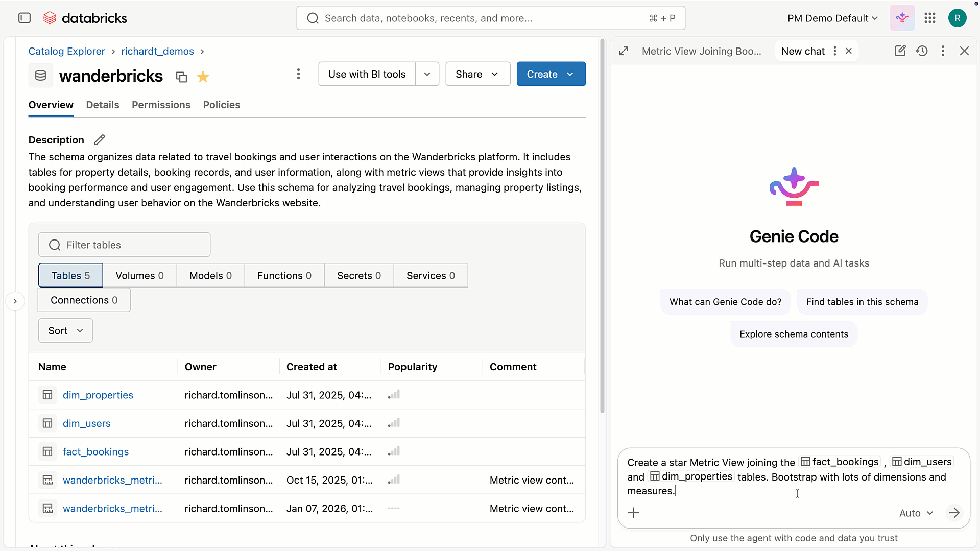
Task: Click the fact_bookings table icon
Action: tap(47, 451)
